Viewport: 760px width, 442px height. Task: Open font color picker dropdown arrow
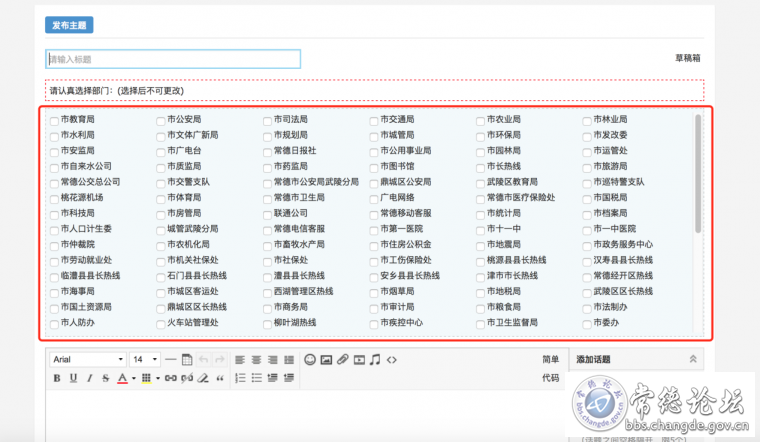134,379
